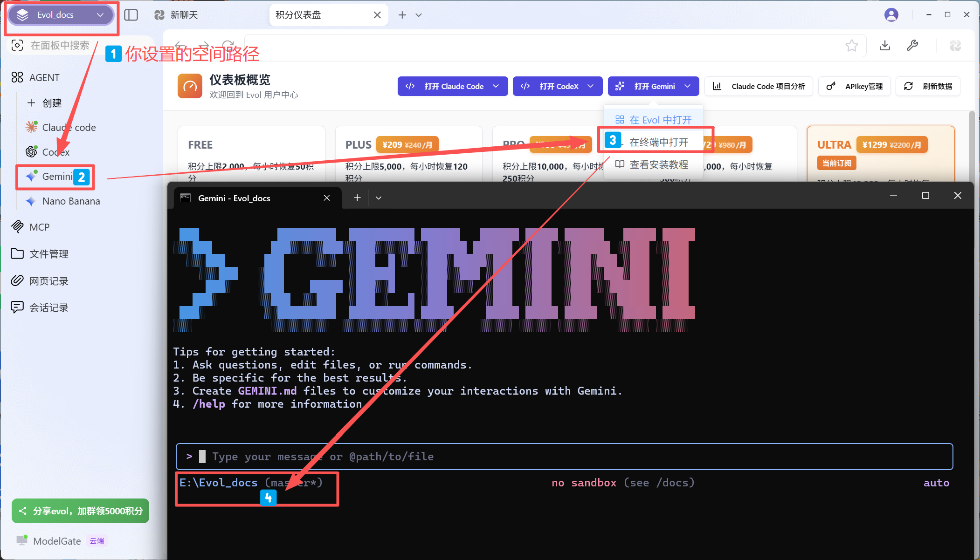Viewport: 980px width, 560px height.
Task: Select 在终端中打开 menu option
Action: 658,142
